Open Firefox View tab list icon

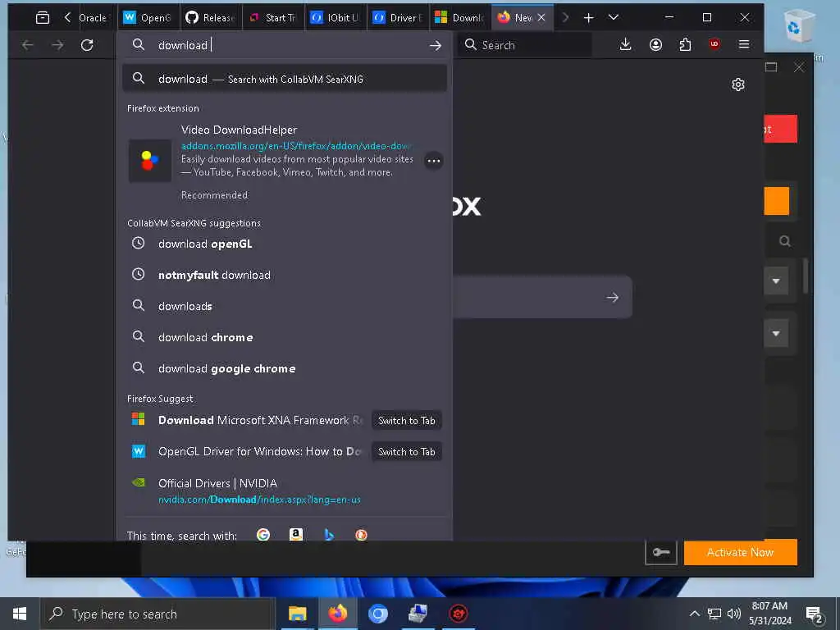43,18
